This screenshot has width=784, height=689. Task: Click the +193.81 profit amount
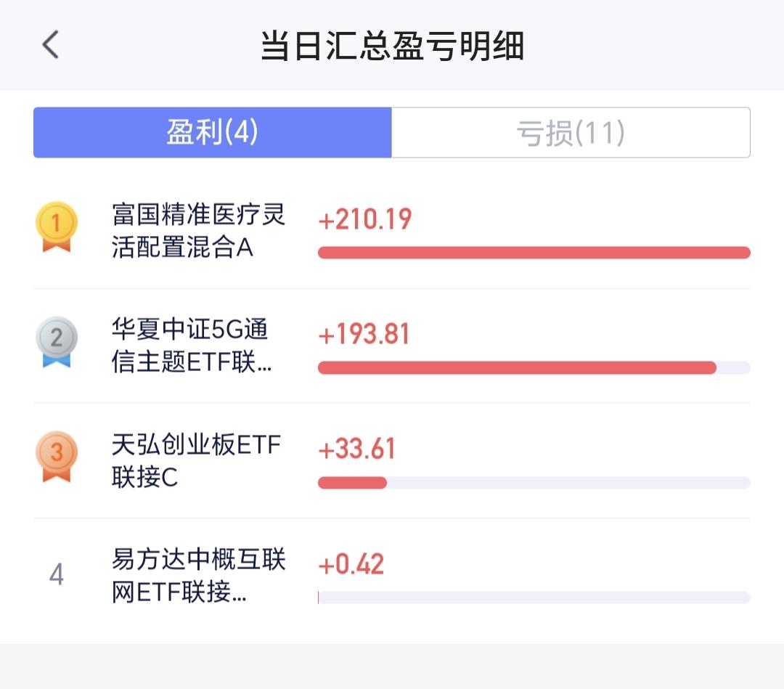[364, 334]
